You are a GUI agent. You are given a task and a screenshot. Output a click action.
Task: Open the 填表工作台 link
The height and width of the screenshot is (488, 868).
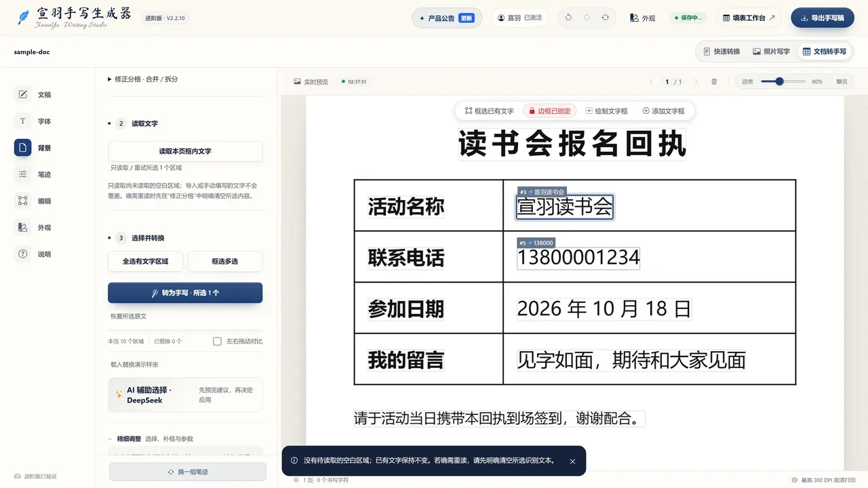click(x=749, y=18)
